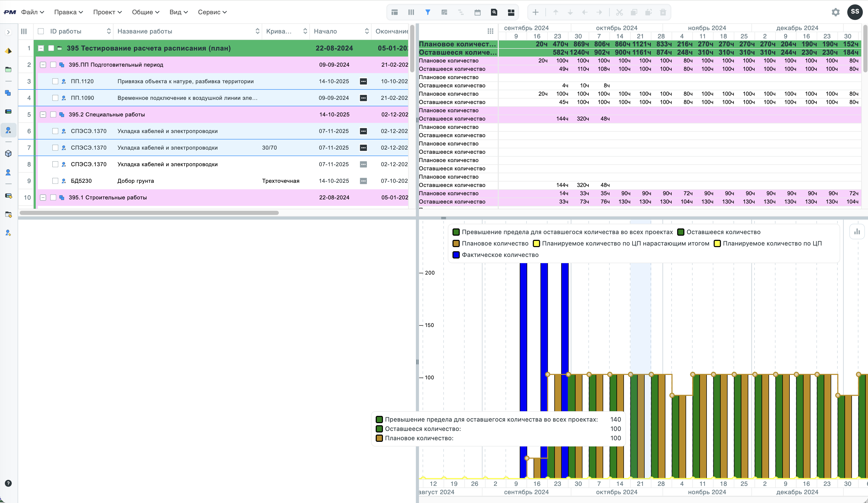Click blue Фактическое количество legend swatch

click(456, 255)
